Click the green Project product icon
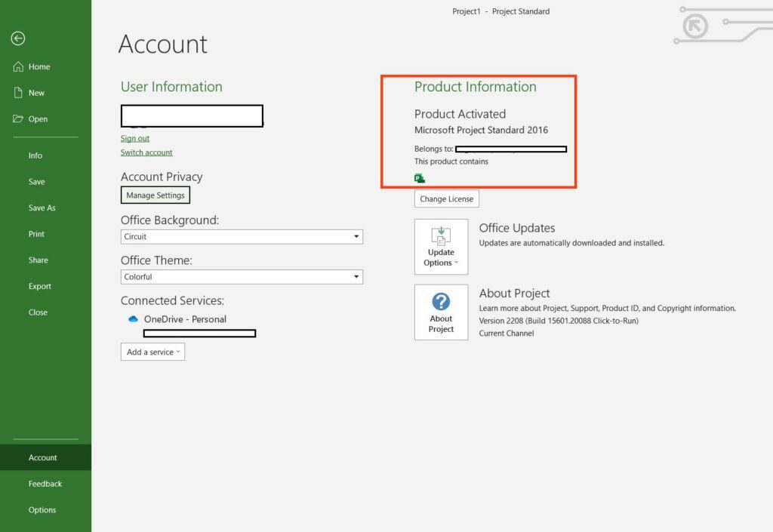Screen dimensions: 773x532 tap(420, 179)
